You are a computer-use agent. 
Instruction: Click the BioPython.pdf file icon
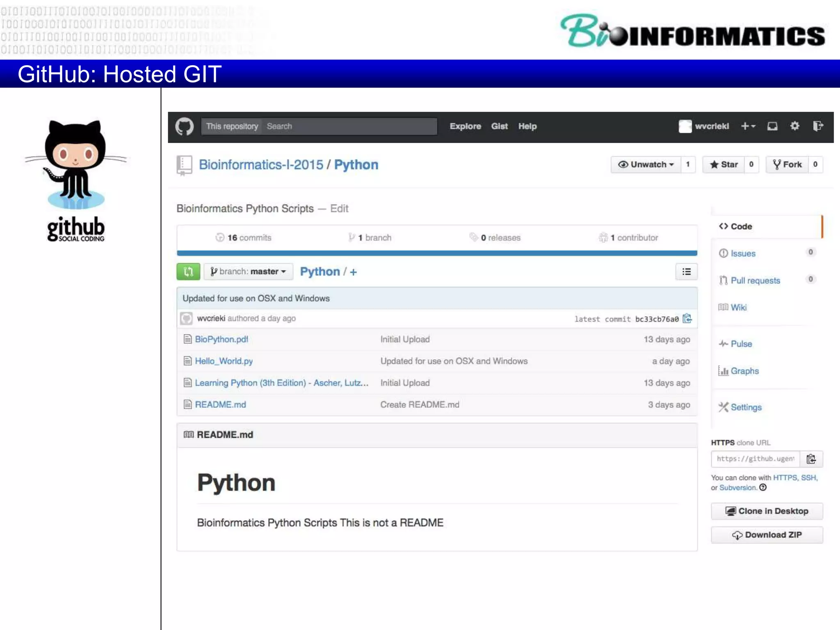187,339
